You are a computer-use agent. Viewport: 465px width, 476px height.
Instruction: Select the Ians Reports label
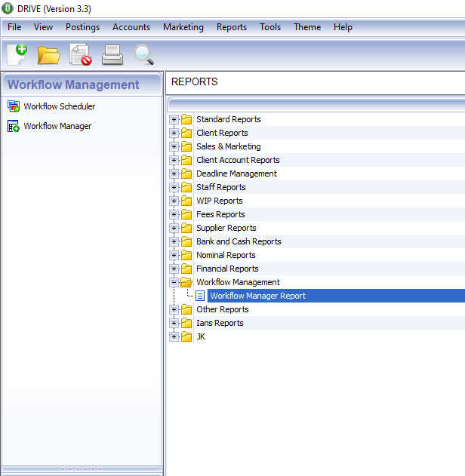coord(220,323)
